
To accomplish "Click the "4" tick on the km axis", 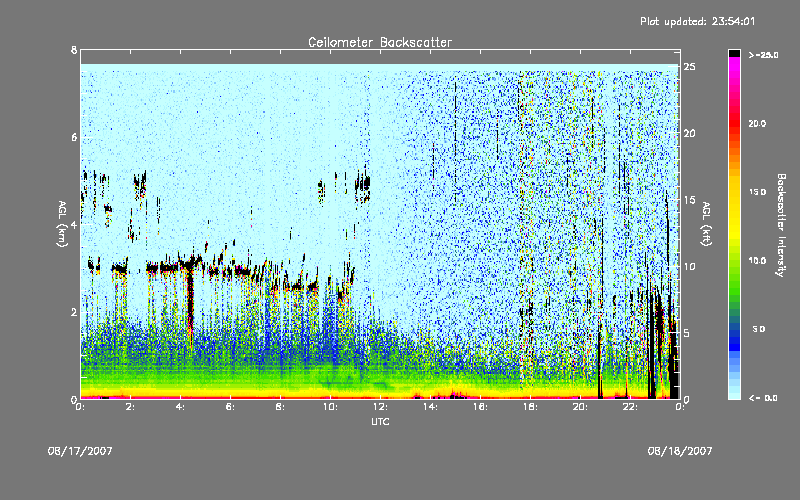I will (74, 225).
